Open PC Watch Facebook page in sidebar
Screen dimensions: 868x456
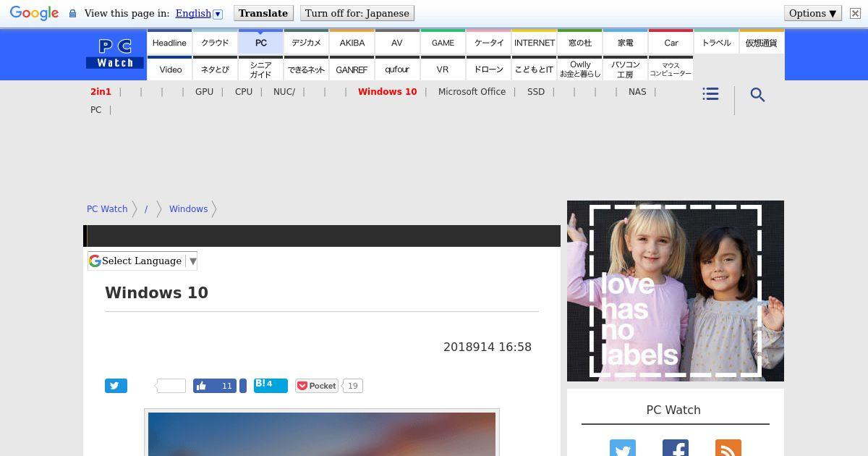point(675,449)
